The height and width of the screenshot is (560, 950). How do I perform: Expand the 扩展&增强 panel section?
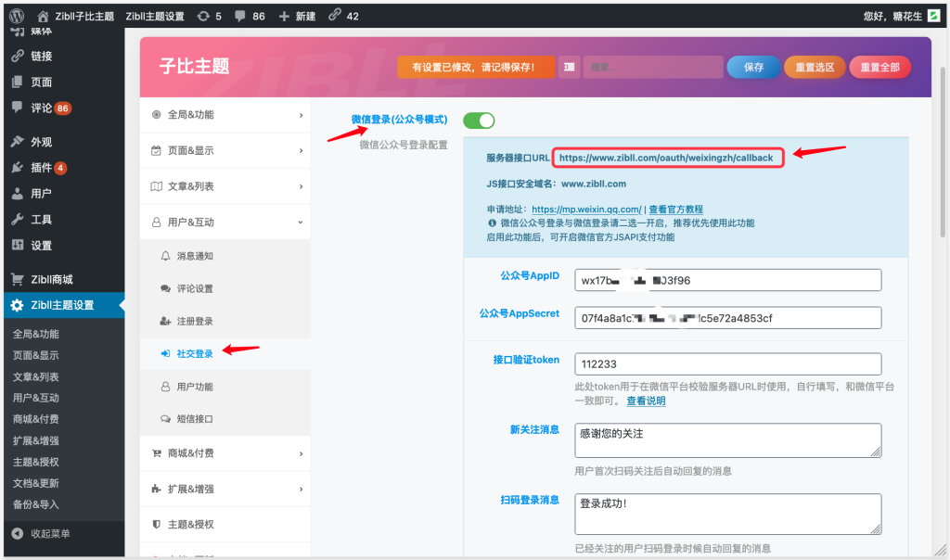pos(225,489)
